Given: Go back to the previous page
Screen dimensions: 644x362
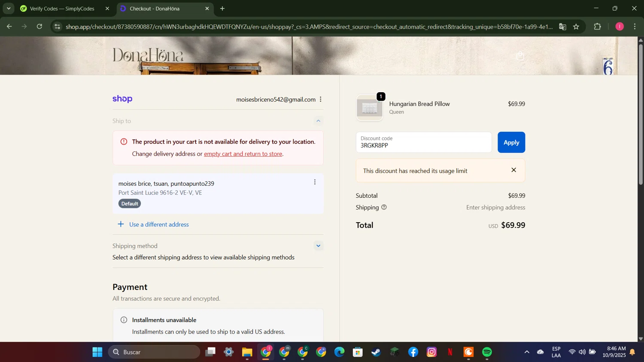Looking at the screenshot, I should (x=9, y=27).
